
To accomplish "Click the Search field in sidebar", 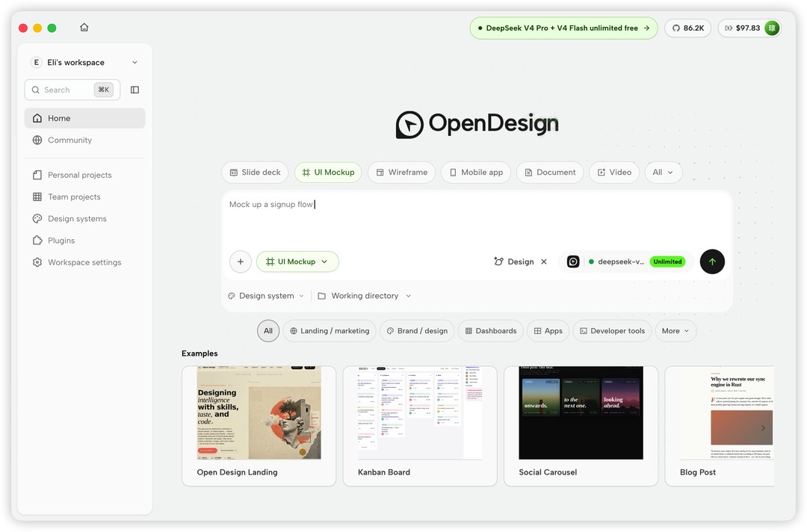I will 72,90.
